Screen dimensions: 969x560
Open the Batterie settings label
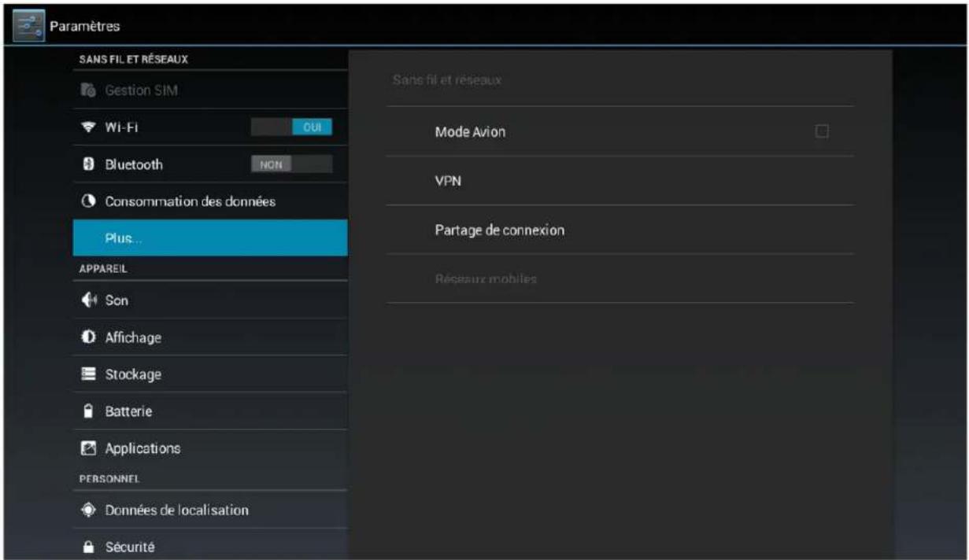coord(128,411)
